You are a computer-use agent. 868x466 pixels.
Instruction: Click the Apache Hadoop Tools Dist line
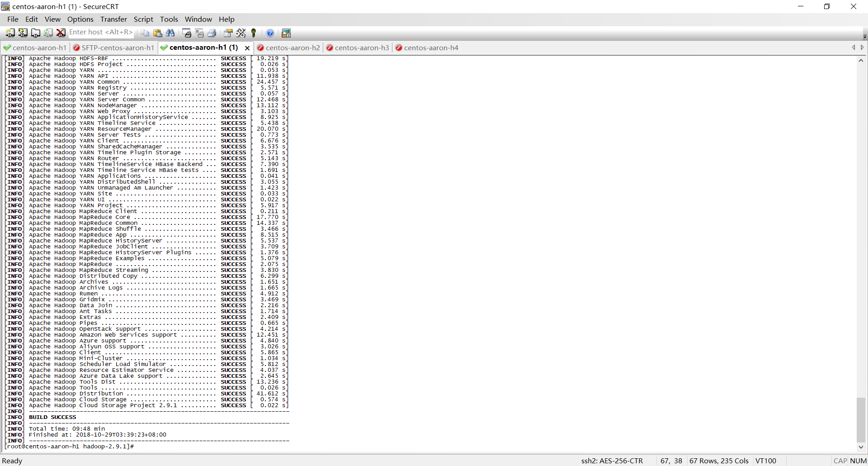(x=146, y=382)
